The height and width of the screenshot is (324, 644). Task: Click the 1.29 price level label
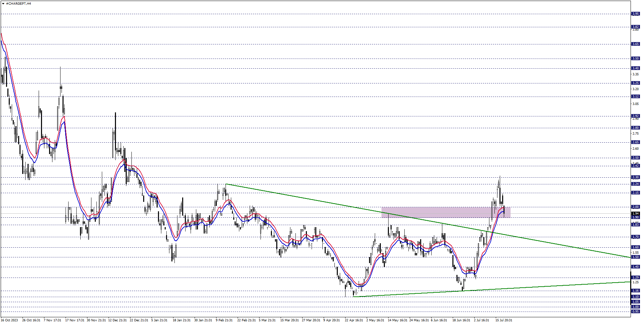click(635, 278)
